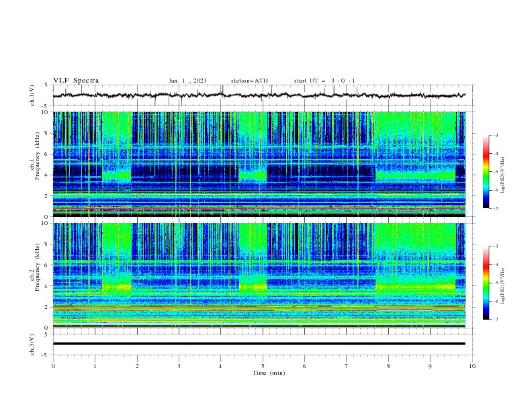Viewport: 532px width, 411px height.
Task: Select the log(PSD) label beside ch.2 color bar
Action: pos(503,285)
